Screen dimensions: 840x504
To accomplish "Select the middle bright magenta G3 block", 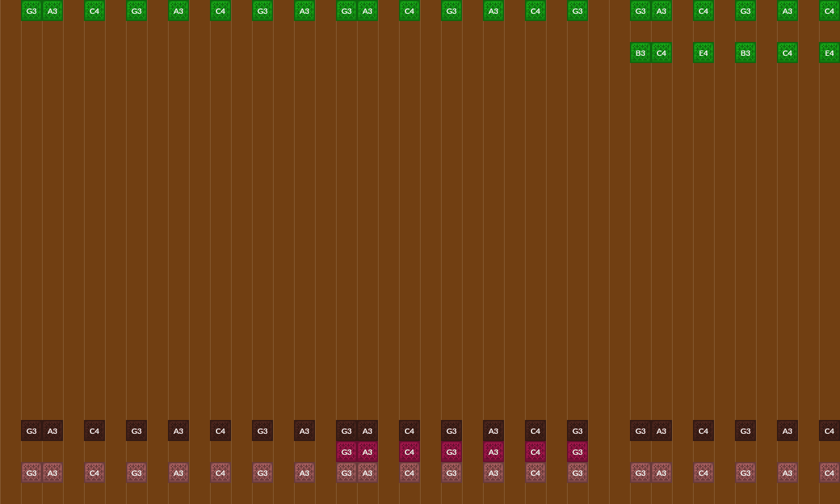I will [x=451, y=451].
